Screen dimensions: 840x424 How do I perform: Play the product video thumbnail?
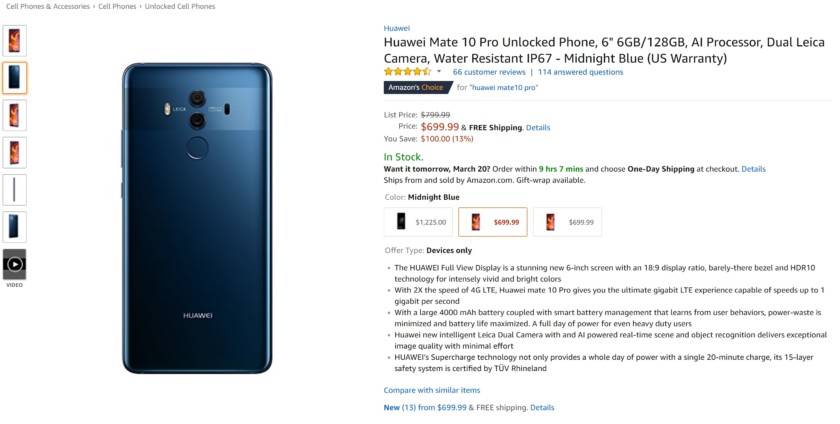15,265
